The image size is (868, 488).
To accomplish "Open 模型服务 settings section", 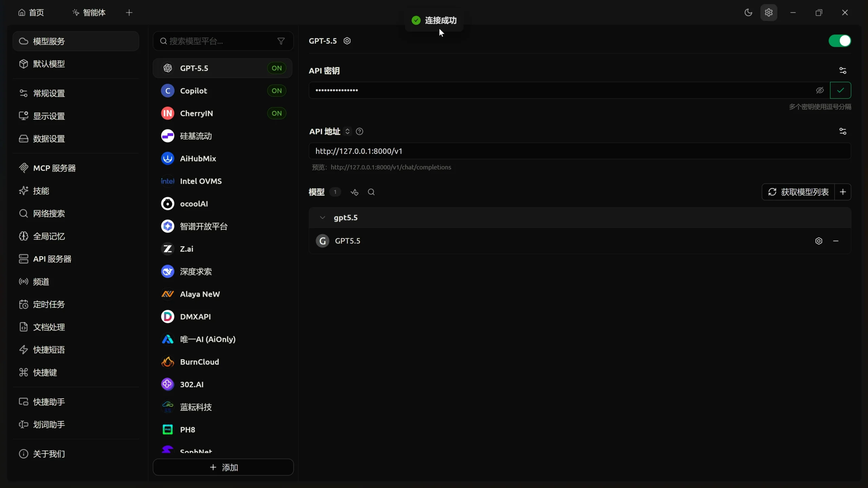I will (x=76, y=41).
